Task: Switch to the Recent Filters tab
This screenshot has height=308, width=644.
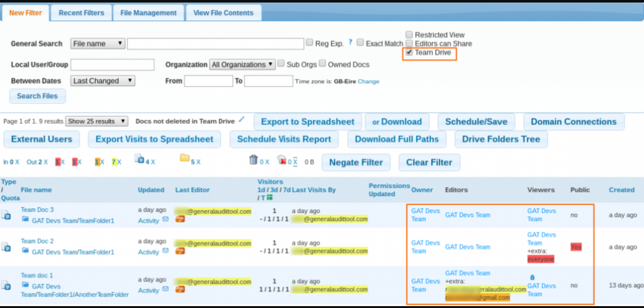Action: [81, 13]
